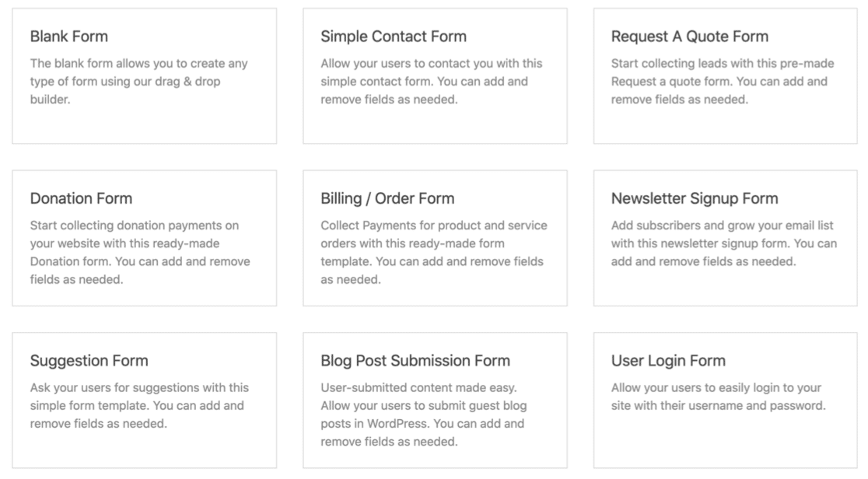868x479 pixels.
Task: Open the Donation Form template heading
Action: coord(81,198)
